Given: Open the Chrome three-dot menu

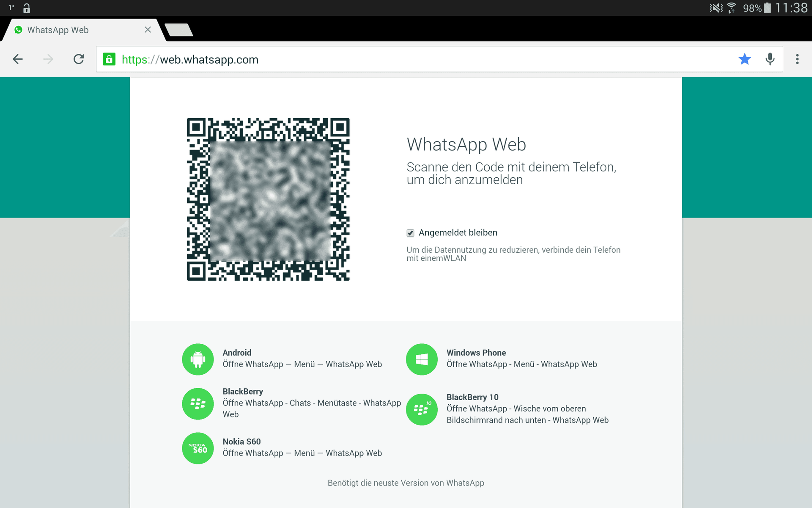Looking at the screenshot, I should point(797,59).
